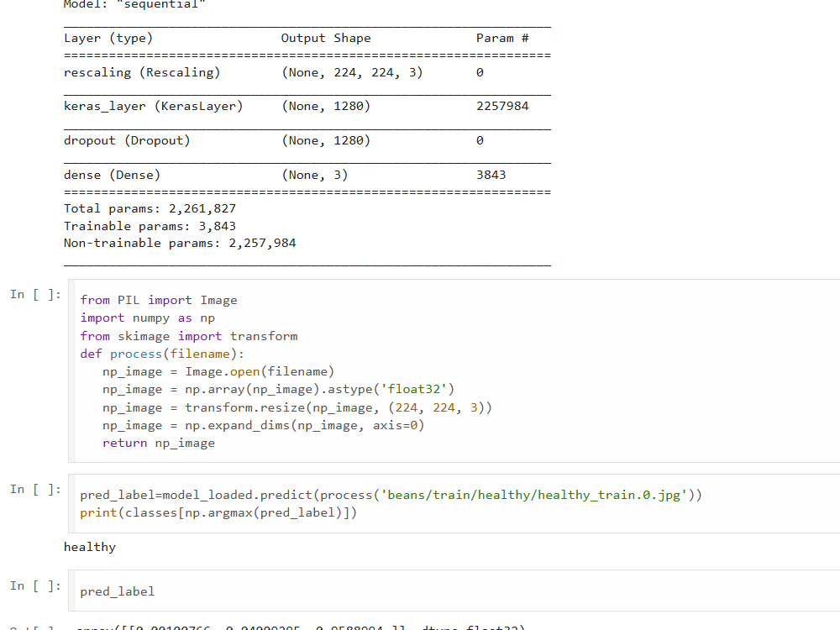Click the 'healthy' output text

click(x=90, y=547)
